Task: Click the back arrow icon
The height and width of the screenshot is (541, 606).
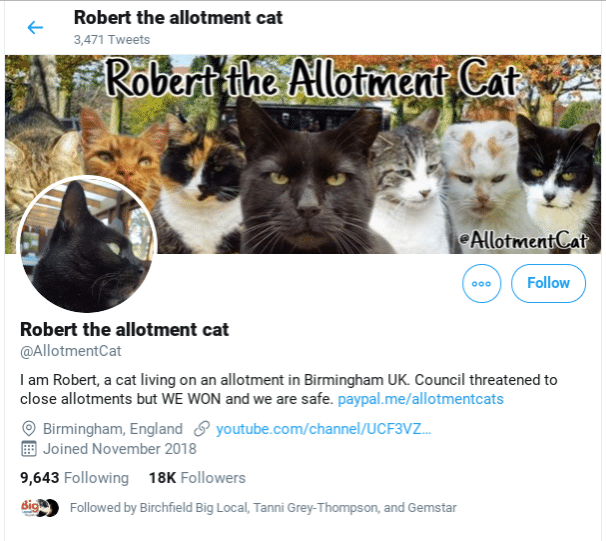Action: 35,27
